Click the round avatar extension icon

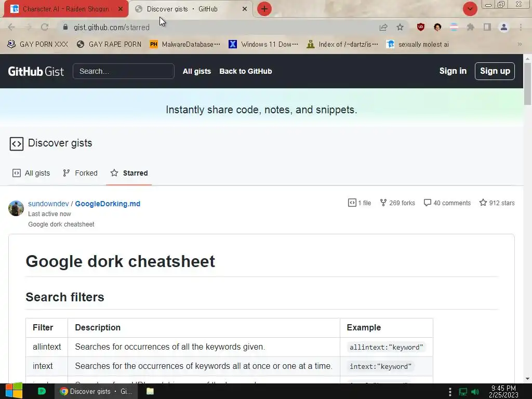coord(437,27)
